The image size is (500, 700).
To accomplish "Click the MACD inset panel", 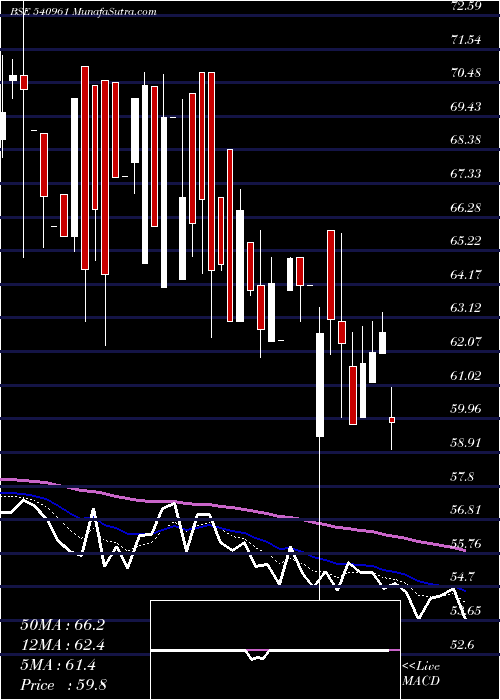I will [275, 650].
